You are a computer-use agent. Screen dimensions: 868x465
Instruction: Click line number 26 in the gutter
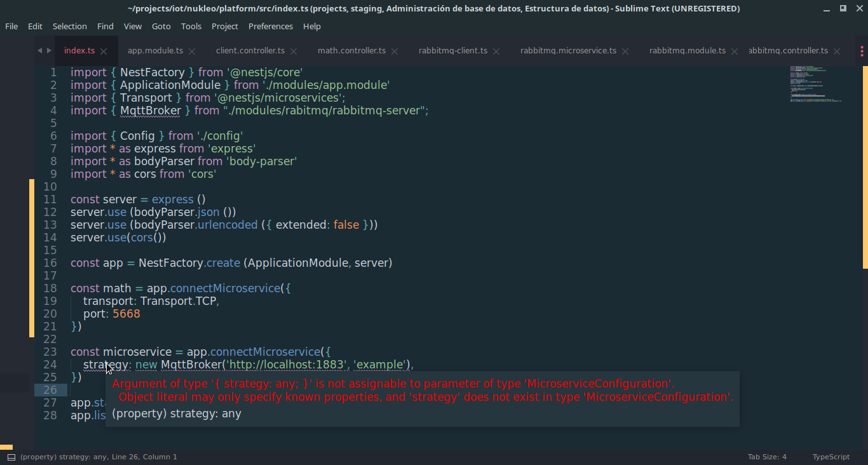point(50,390)
